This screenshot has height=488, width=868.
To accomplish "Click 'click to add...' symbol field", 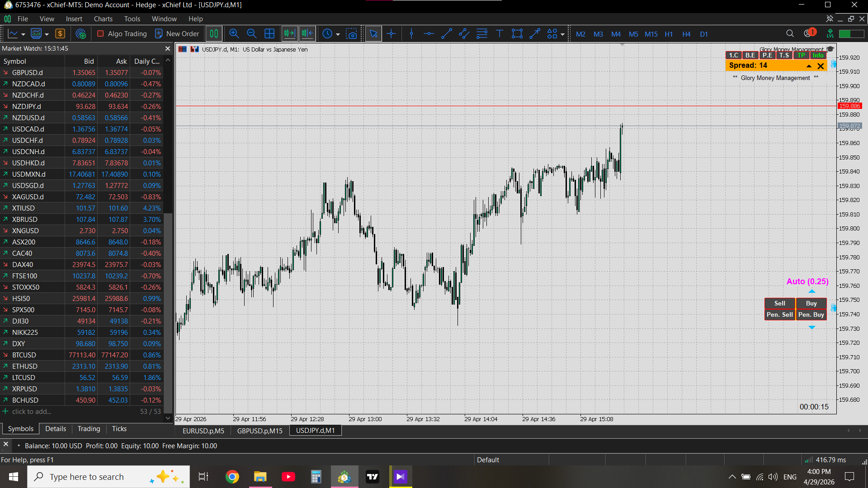I will coord(32,412).
